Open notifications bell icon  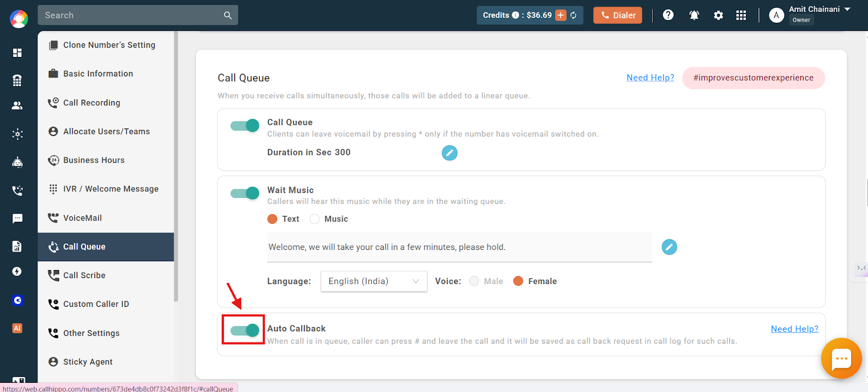point(694,15)
